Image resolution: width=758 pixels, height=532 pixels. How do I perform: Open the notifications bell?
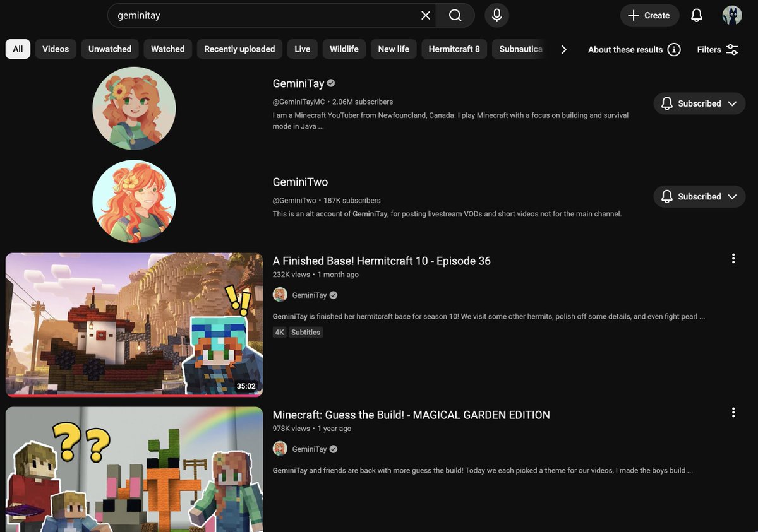click(697, 15)
